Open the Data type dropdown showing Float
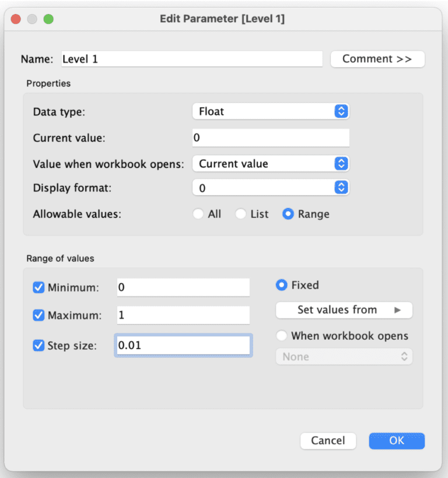This screenshot has height=478, width=448. pyautogui.click(x=270, y=111)
